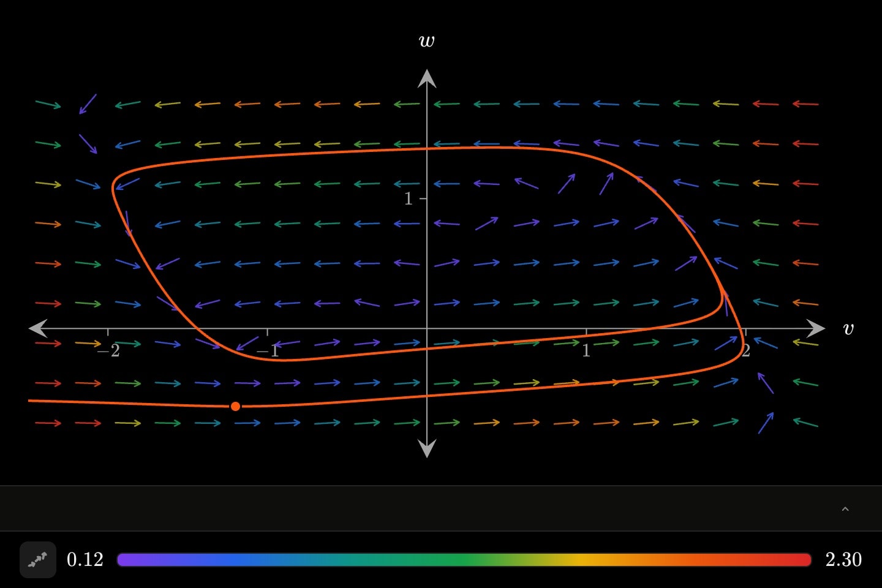The image size is (882, 588).
Task: Click the minimum value 0.12
Action: coord(85,560)
